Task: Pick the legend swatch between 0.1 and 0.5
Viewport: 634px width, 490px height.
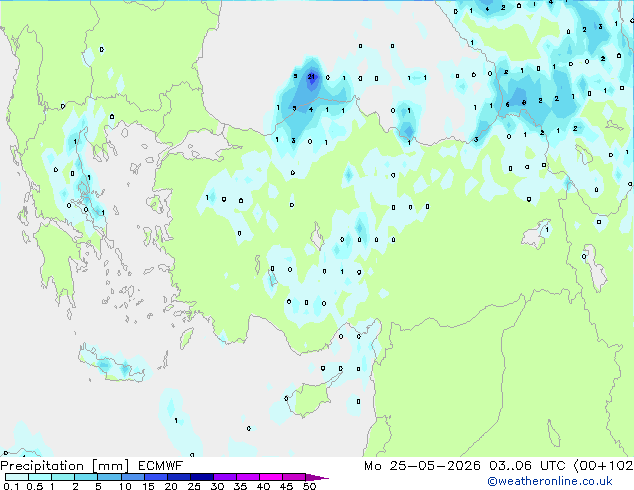Action: 17,477
